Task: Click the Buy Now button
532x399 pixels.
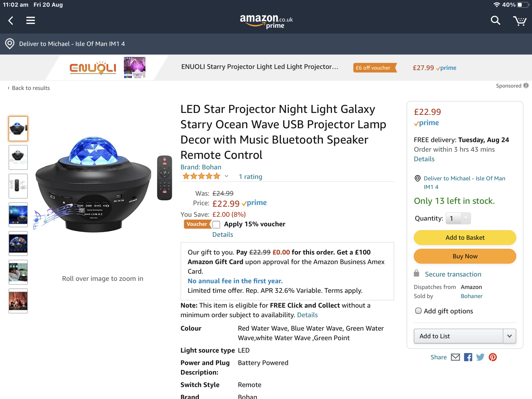Action: tap(465, 256)
